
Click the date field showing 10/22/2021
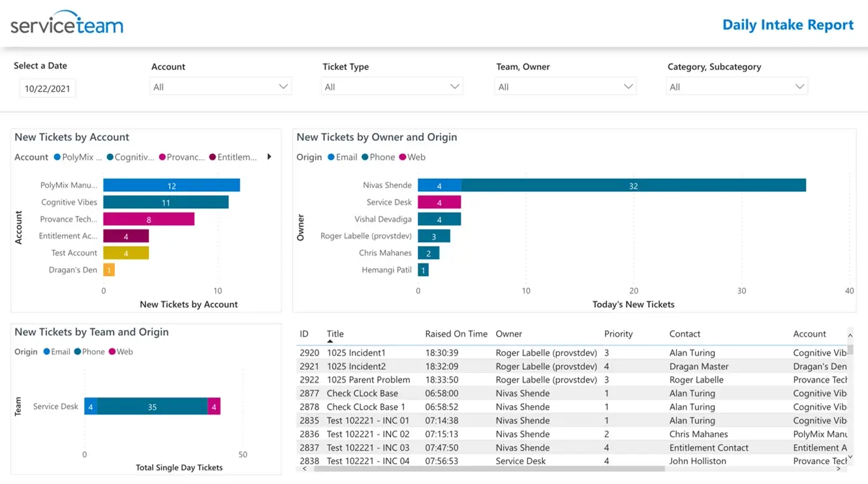(47, 89)
